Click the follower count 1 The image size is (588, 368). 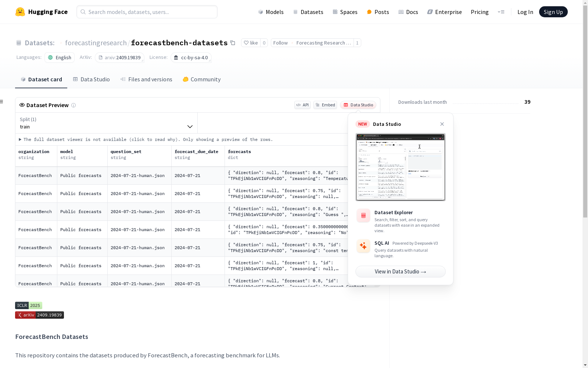pos(357,43)
